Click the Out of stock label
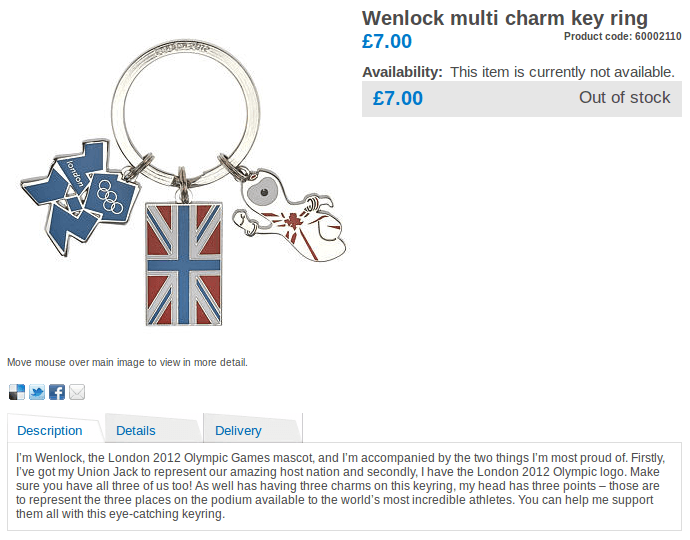 coord(624,97)
